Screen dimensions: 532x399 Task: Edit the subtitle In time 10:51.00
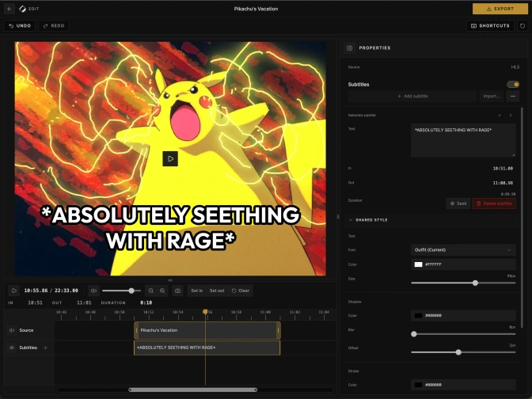pyautogui.click(x=503, y=169)
